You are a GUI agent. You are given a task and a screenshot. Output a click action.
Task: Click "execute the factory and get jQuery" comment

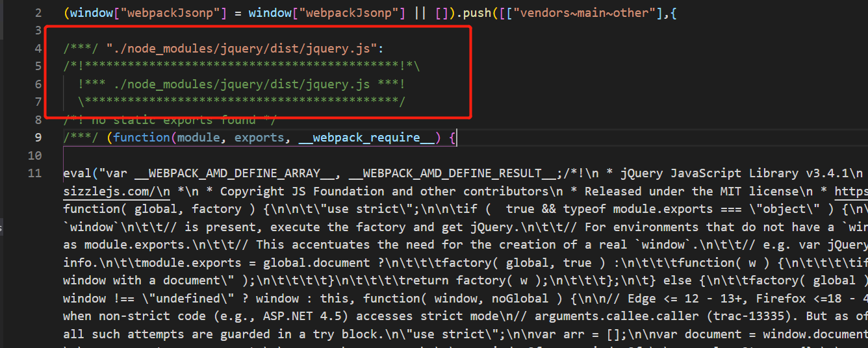pyautogui.click(x=390, y=227)
